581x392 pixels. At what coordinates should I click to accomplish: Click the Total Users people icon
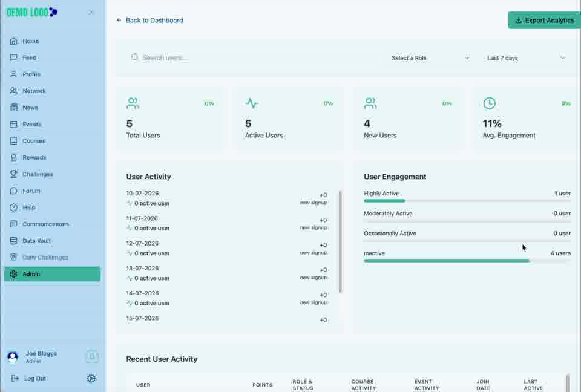pos(133,103)
